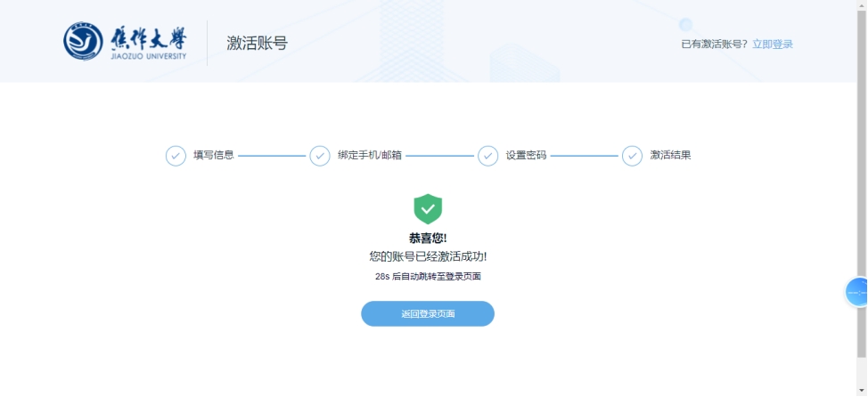
Task: Select the 填写信息 step label
Action: (214, 156)
